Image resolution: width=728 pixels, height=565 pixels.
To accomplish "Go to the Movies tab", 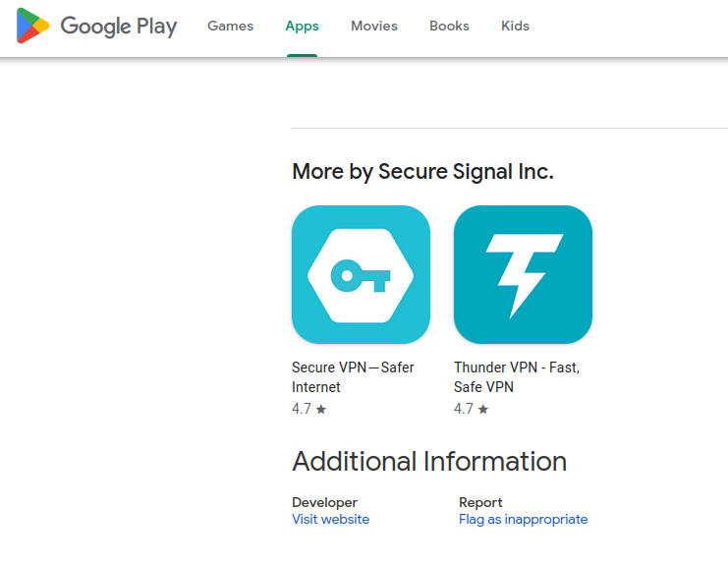I will point(374,26).
